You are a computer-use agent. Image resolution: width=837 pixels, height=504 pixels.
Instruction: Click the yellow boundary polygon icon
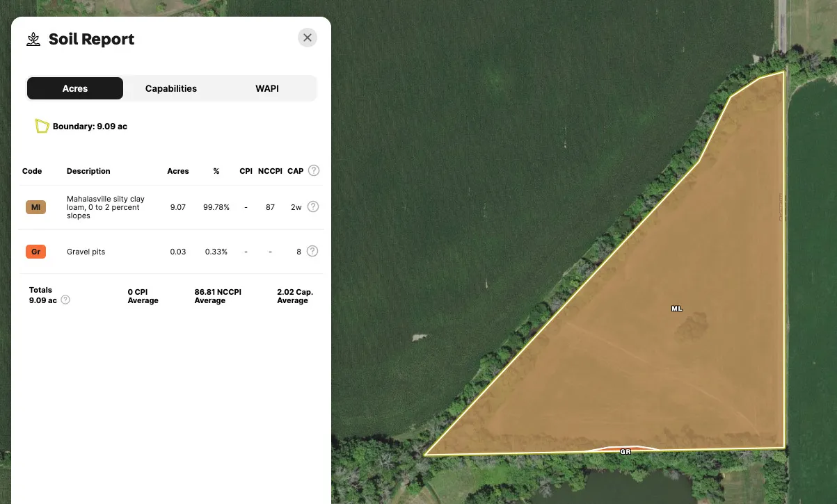pyautogui.click(x=42, y=126)
